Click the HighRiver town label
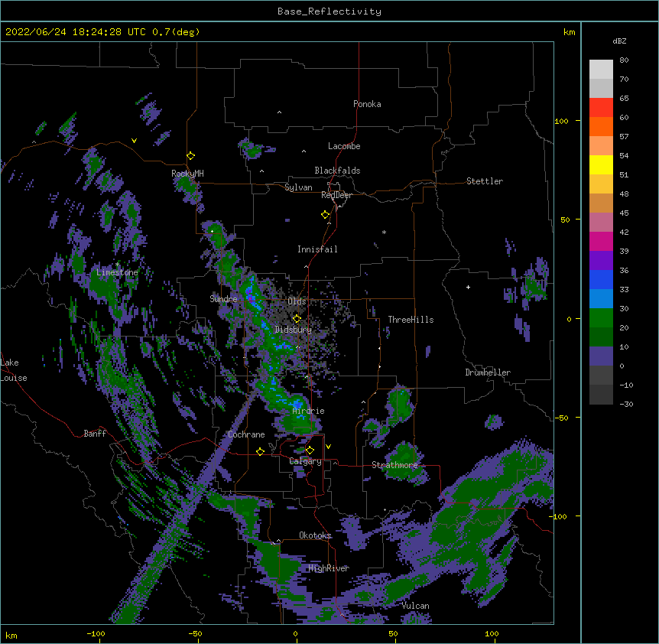 tap(329, 568)
